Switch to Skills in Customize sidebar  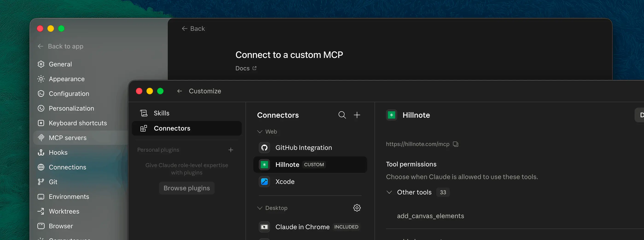[187, 113]
